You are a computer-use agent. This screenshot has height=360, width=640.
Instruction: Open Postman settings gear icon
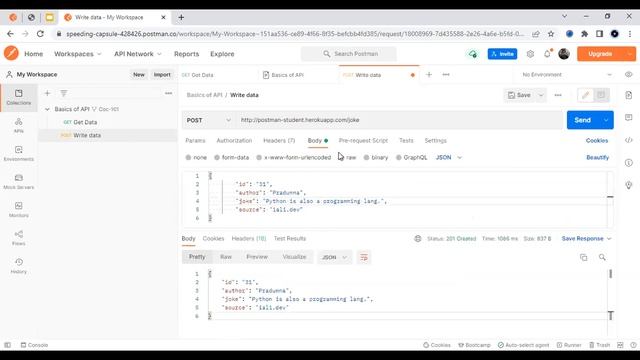click(x=530, y=54)
